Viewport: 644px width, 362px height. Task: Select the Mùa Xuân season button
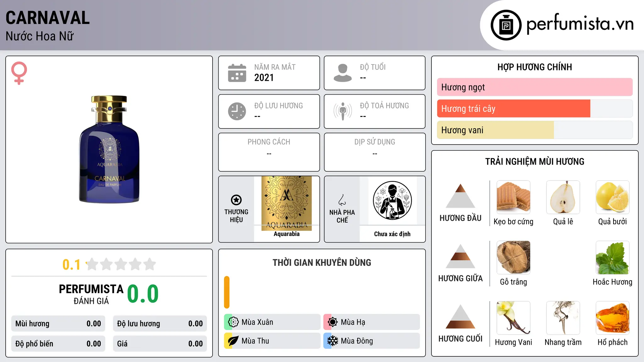coord(272,322)
